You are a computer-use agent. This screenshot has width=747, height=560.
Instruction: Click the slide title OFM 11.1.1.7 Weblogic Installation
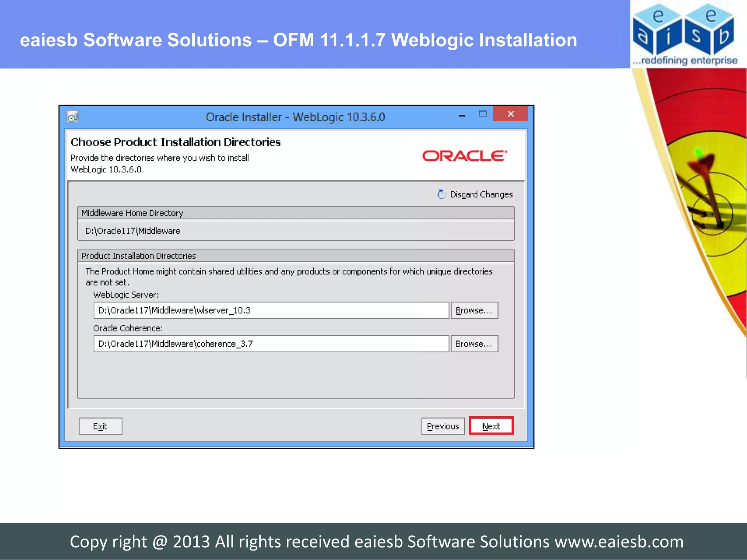point(298,40)
